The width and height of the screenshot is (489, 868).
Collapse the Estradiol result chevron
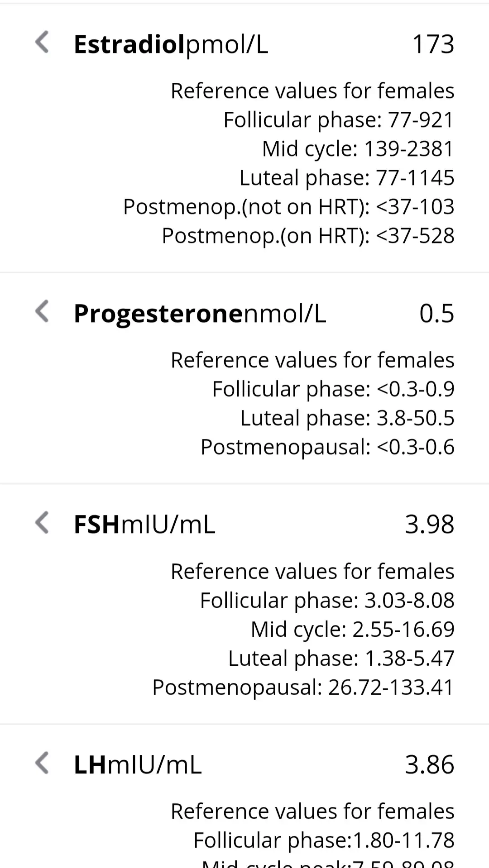(42, 43)
